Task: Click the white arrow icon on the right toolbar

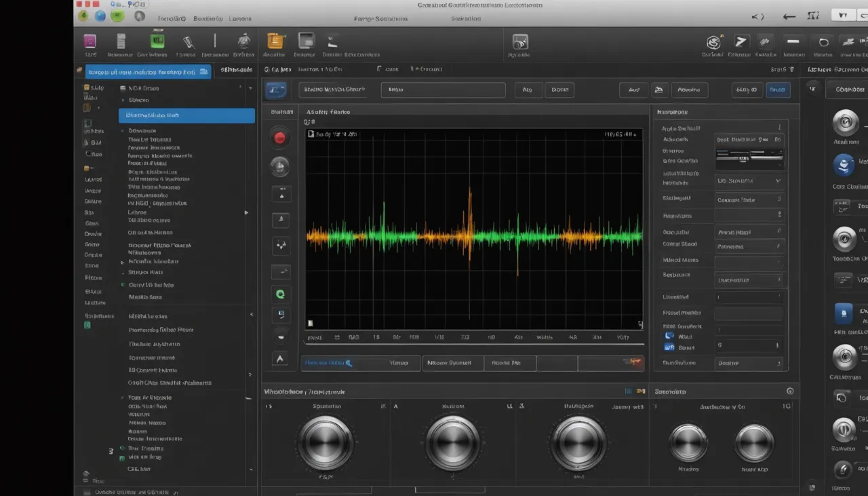Action: tap(741, 41)
